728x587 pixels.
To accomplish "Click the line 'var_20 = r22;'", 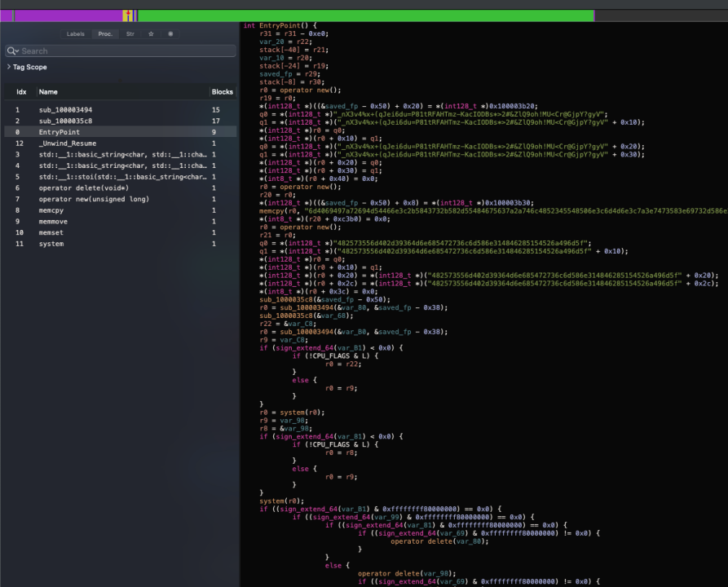I will point(285,42).
